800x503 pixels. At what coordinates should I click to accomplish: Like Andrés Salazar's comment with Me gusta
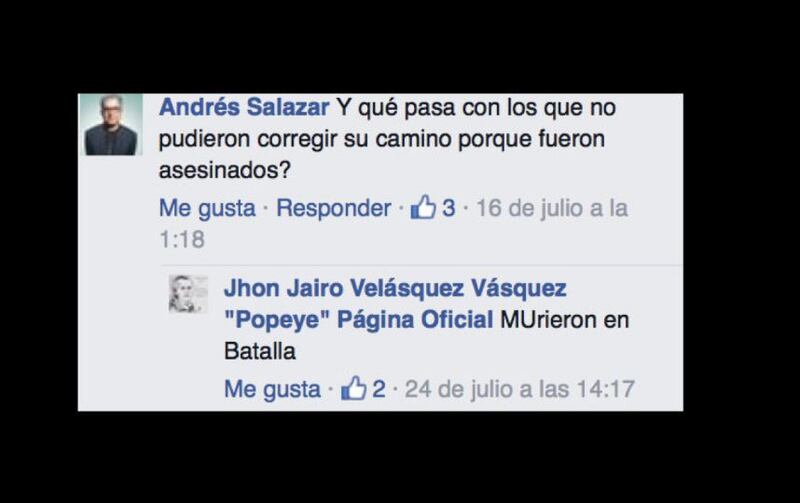[207, 209]
